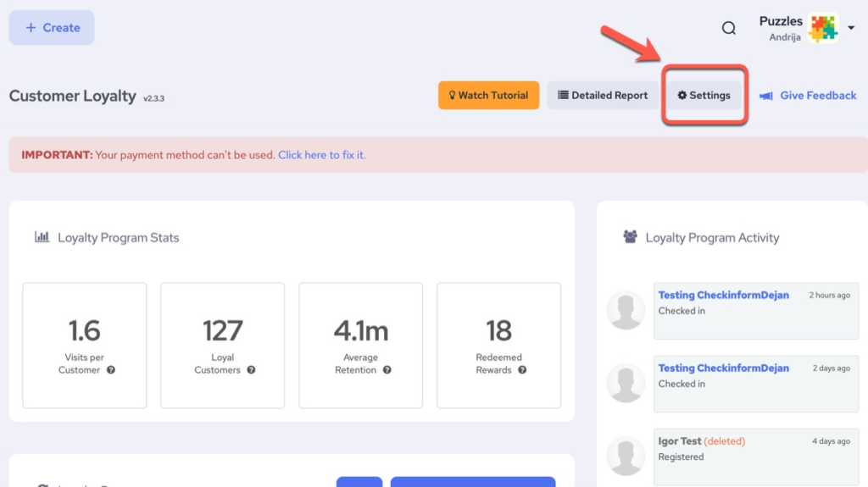Screen dimensions: 868x487
Task: Open first Testing CheckinformDejan activity entry
Action: (723, 296)
